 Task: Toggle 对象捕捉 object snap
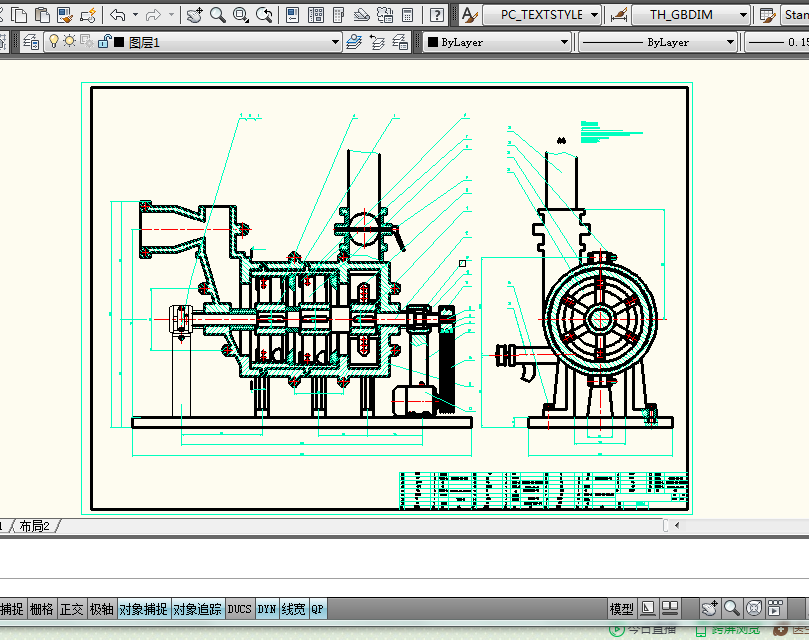pyautogui.click(x=143, y=609)
